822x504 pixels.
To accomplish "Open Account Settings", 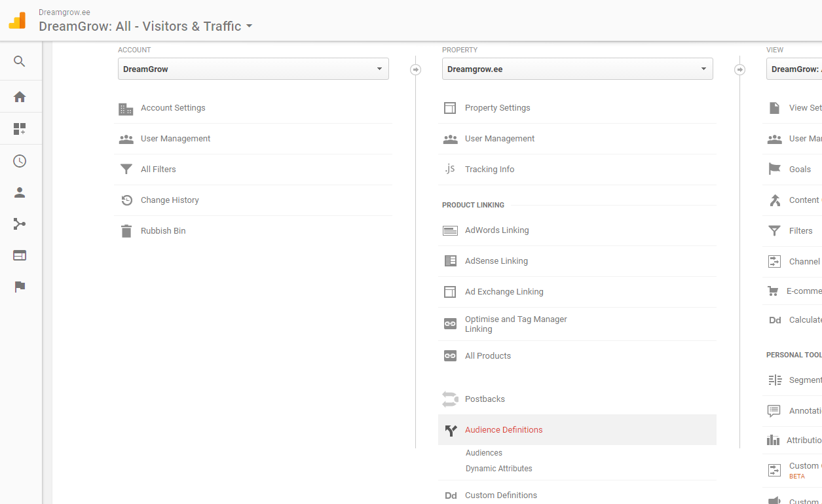I will (x=173, y=108).
